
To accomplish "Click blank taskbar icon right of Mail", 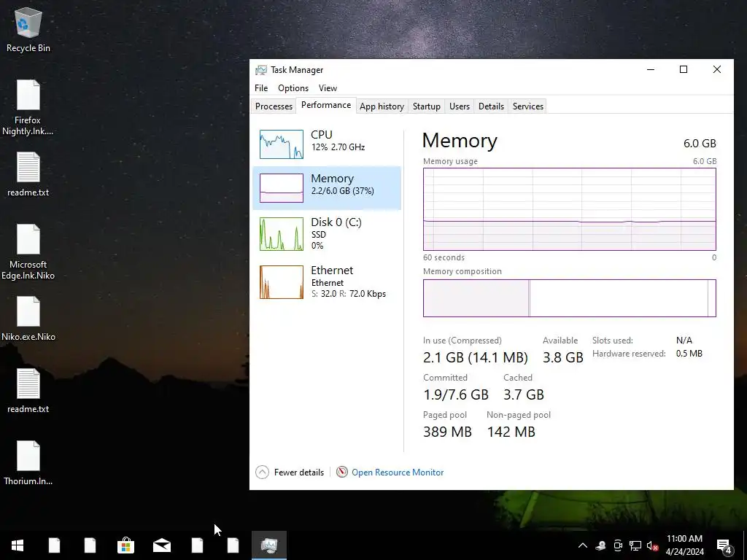I will click(x=197, y=545).
